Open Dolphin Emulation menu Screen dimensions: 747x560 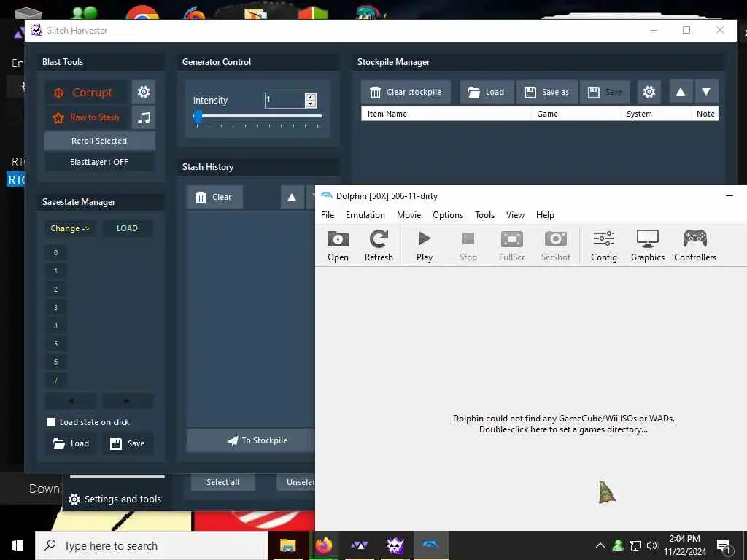(365, 215)
